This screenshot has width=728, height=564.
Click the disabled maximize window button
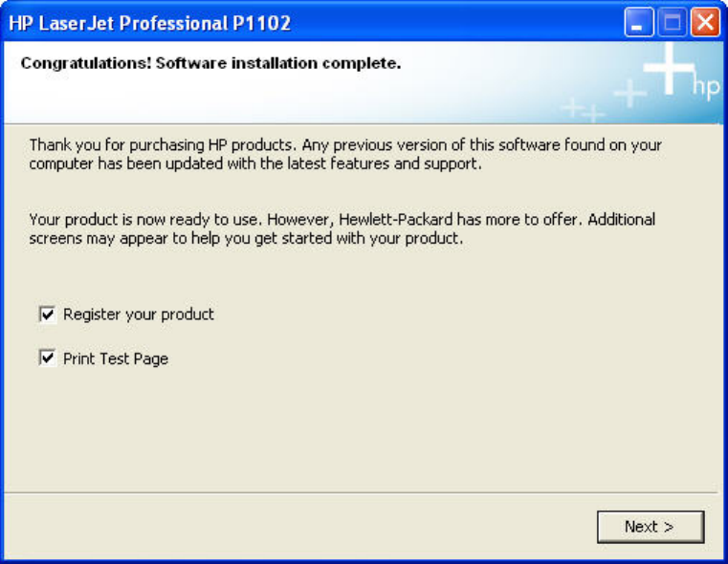click(672, 23)
